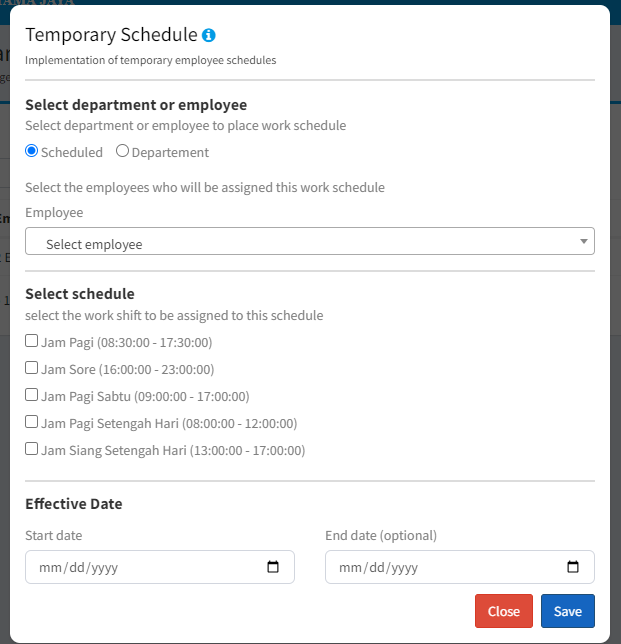Click the End date input field
This screenshot has width=621, height=644.
(440, 567)
